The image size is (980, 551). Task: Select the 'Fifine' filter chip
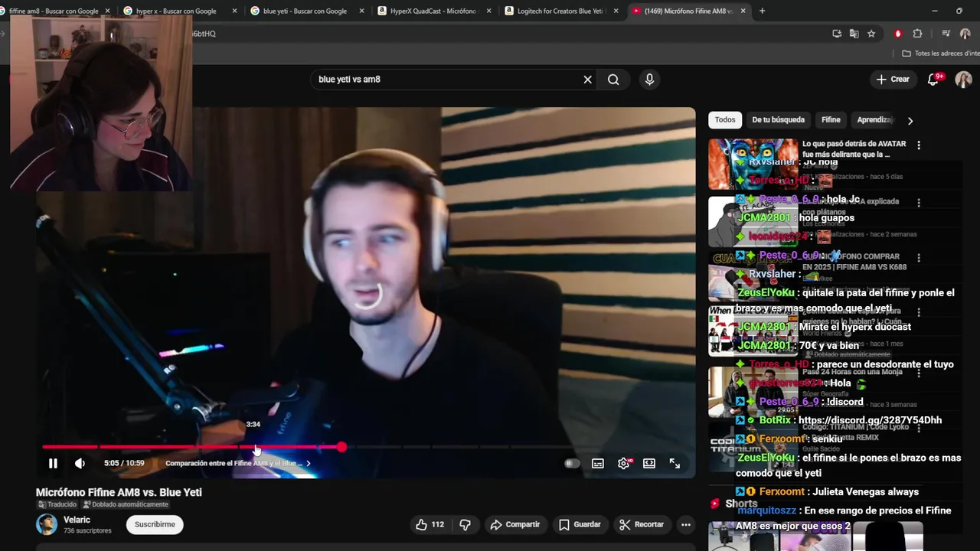[x=831, y=120]
